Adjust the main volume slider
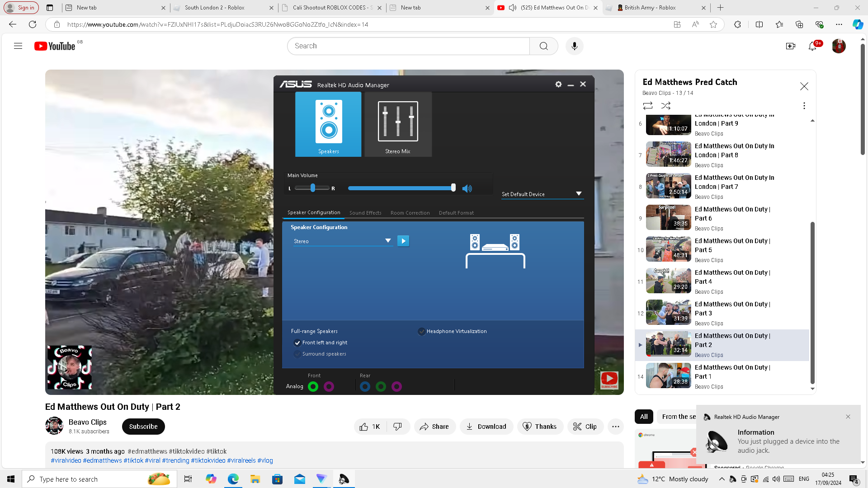 click(401, 188)
